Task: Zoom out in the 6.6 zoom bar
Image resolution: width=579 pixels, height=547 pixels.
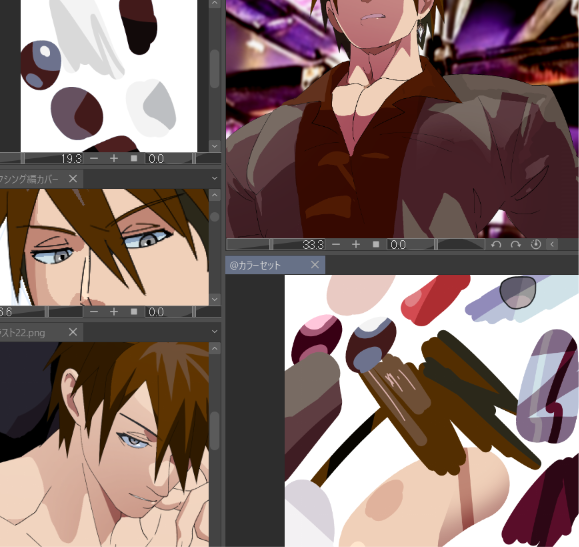Action: [x=94, y=312]
